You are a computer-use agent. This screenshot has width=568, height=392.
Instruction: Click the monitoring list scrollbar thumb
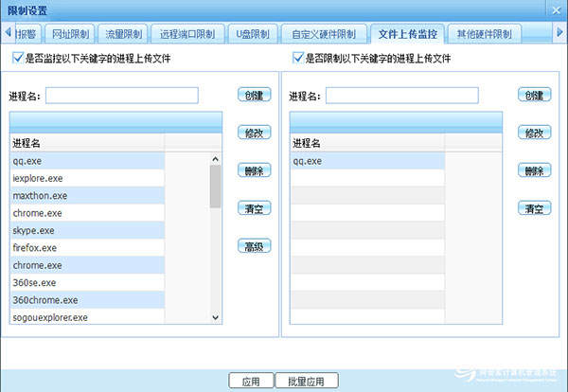[x=215, y=187]
